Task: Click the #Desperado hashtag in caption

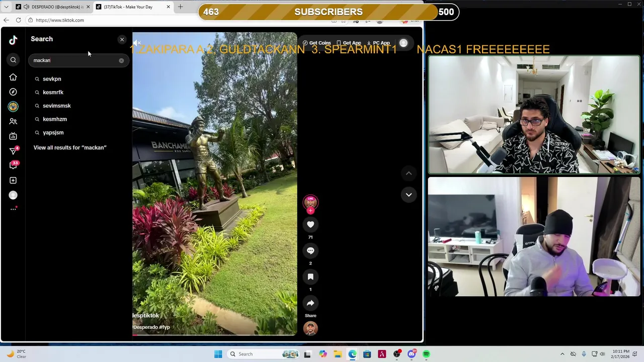Action: [145, 327]
